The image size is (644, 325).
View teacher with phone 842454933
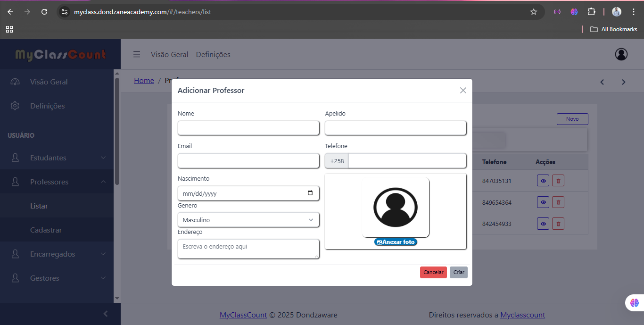(x=543, y=224)
